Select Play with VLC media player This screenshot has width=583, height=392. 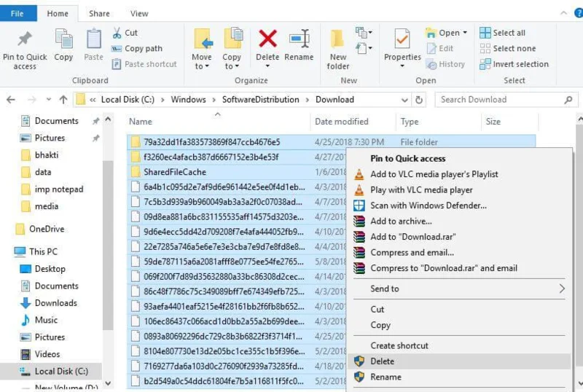tap(459, 189)
